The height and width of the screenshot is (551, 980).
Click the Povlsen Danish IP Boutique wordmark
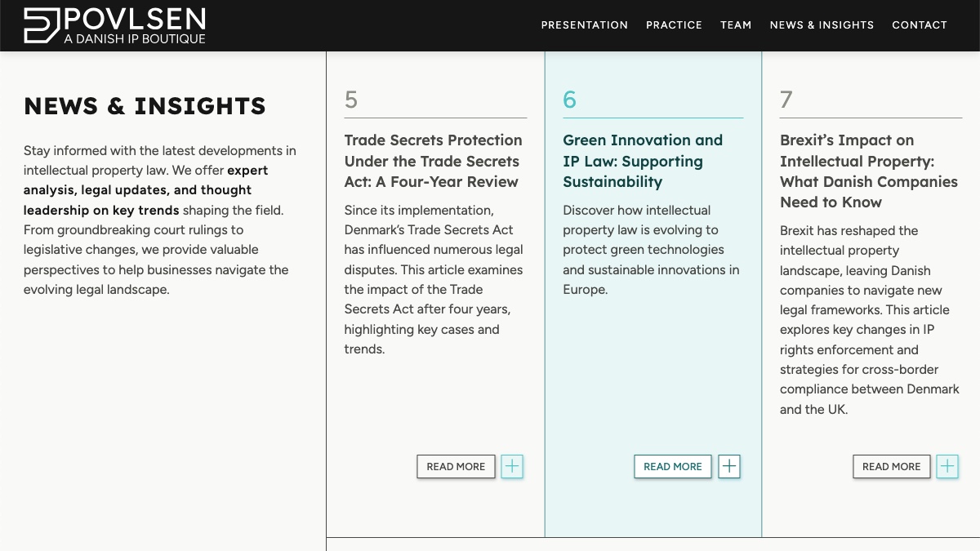coord(135,26)
